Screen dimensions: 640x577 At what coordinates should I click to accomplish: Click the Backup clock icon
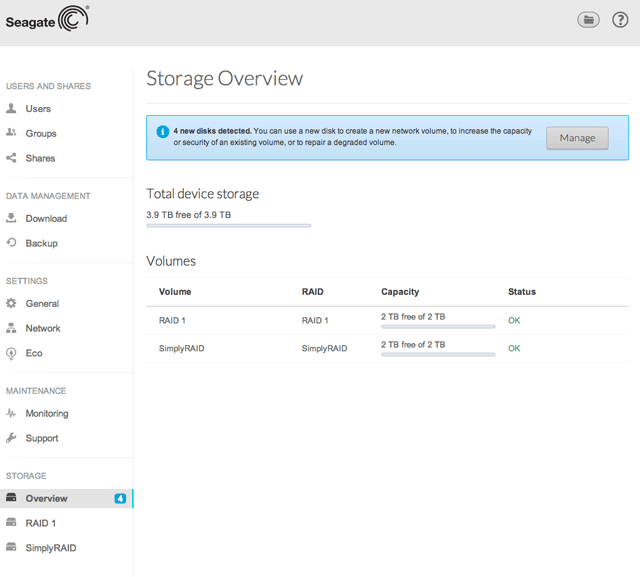click(x=12, y=243)
